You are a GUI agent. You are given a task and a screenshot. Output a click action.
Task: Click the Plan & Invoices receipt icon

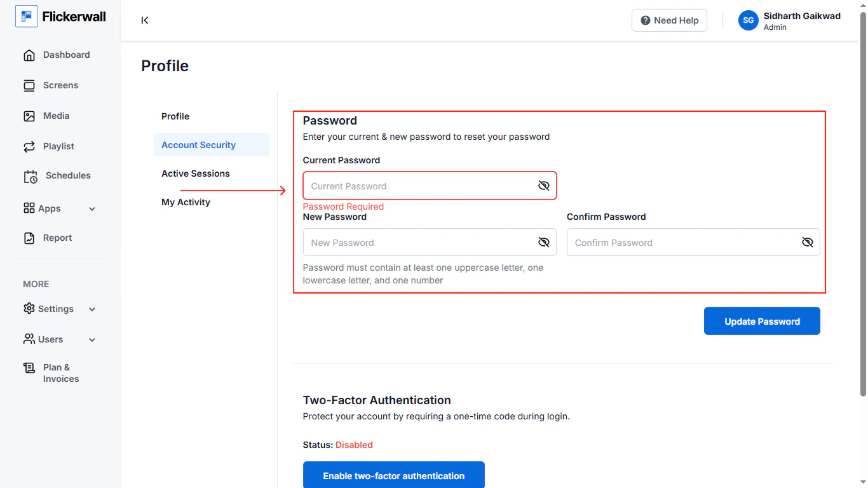pyautogui.click(x=29, y=368)
